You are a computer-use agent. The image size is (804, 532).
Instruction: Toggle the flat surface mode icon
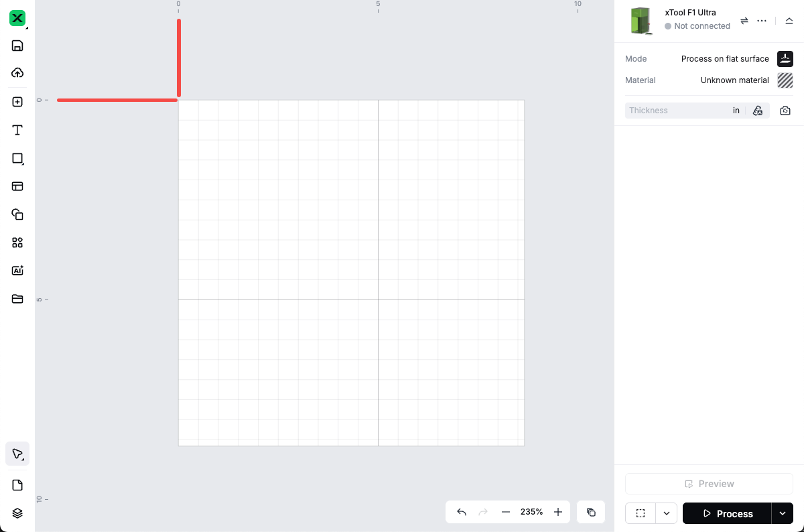click(x=785, y=59)
